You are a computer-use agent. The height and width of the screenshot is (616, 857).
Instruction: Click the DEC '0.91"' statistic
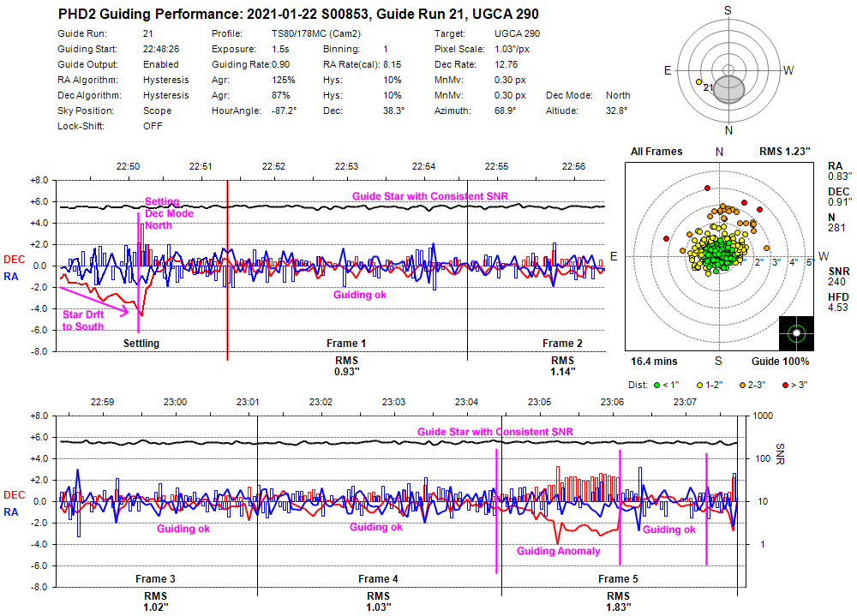point(840,201)
